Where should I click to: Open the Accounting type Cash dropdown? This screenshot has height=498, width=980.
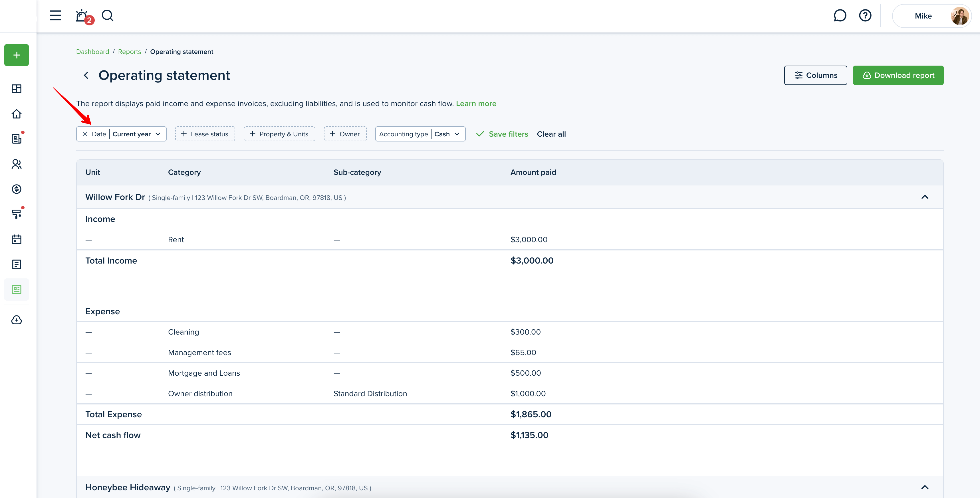click(x=420, y=134)
